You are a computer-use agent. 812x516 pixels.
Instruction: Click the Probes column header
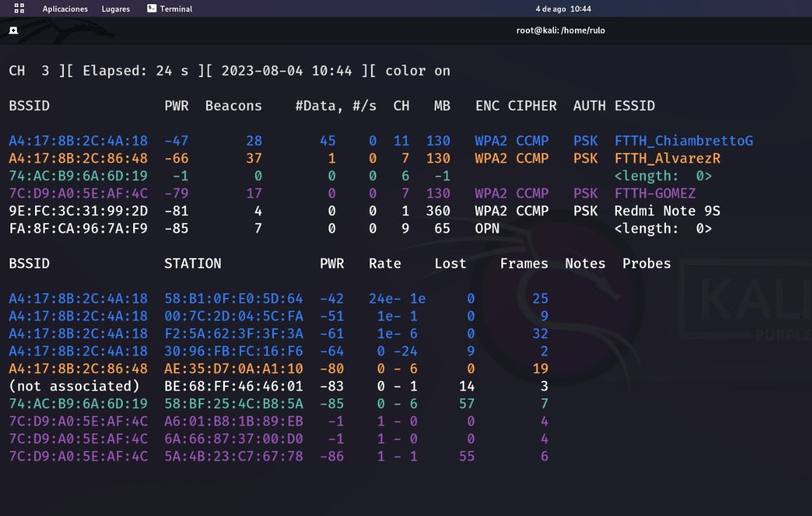pos(647,264)
